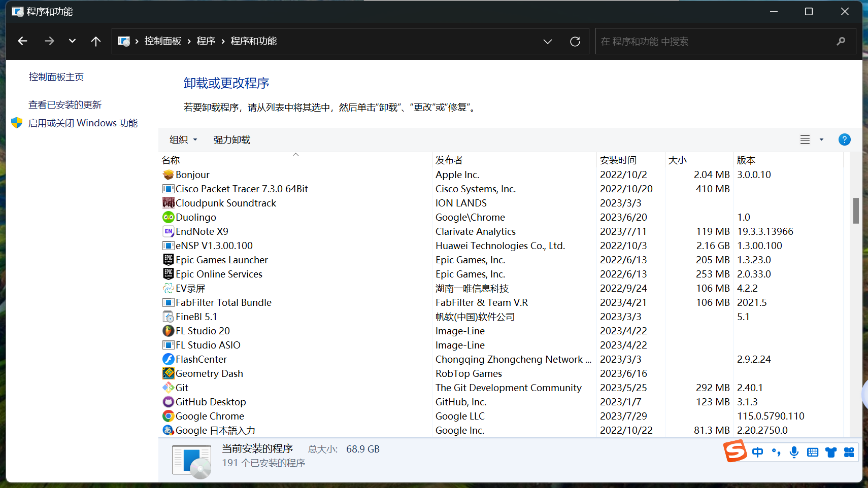The height and width of the screenshot is (488, 868).
Task: Open 查看已安装的更新 link
Action: pos(65,104)
